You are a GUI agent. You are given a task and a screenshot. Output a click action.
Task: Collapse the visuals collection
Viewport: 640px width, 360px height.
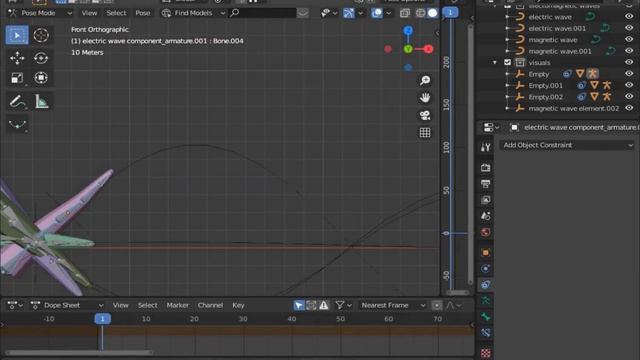tap(495, 62)
